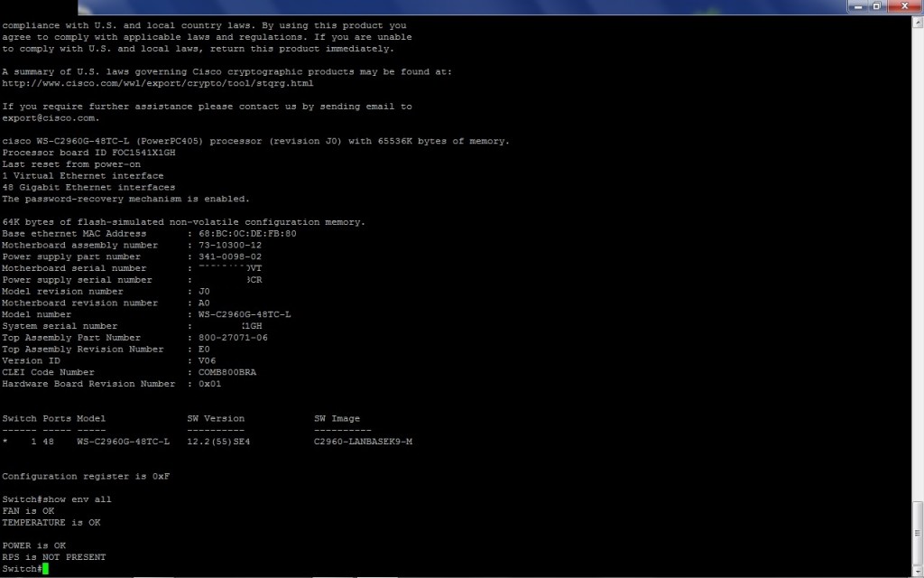Click the '48 Gigabit Ethernet interfaces' line
Viewport: 924px width, 578px height.
[x=88, y=187]
